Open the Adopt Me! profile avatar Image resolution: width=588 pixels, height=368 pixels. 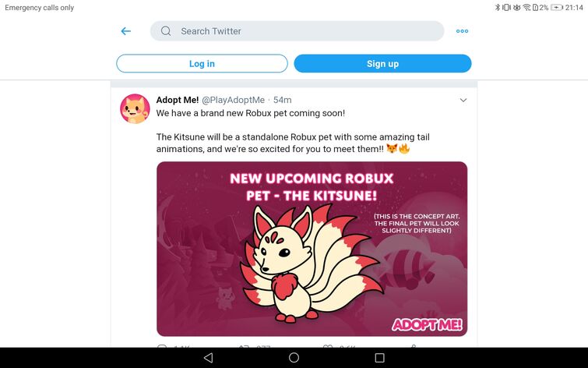click(x=135, y=109)
